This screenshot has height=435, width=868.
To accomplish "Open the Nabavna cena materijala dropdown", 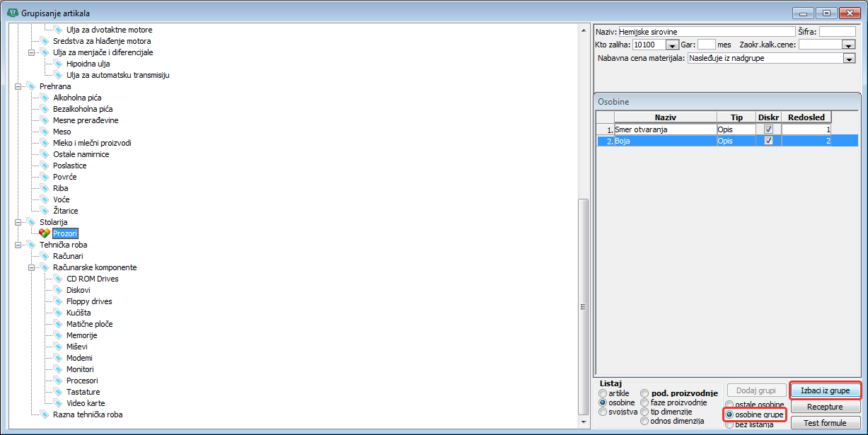I will 850,59.
